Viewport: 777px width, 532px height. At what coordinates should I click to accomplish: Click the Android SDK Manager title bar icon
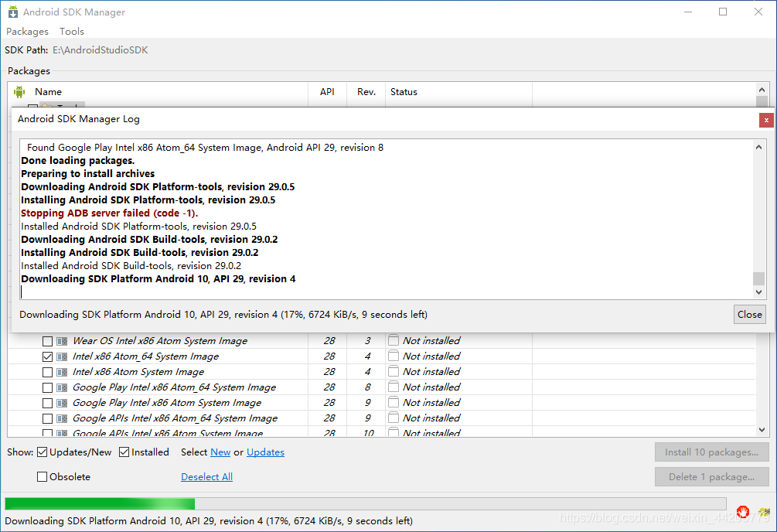13,12
